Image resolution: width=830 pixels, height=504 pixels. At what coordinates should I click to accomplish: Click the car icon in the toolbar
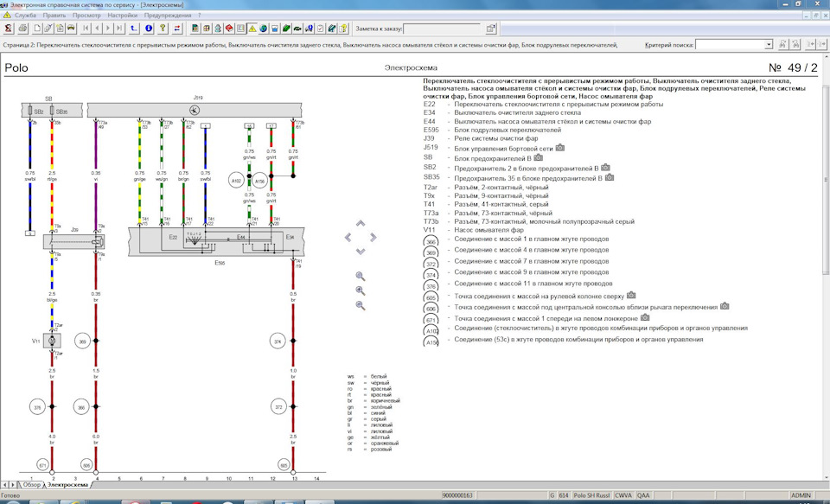click(x=70, y=29)
